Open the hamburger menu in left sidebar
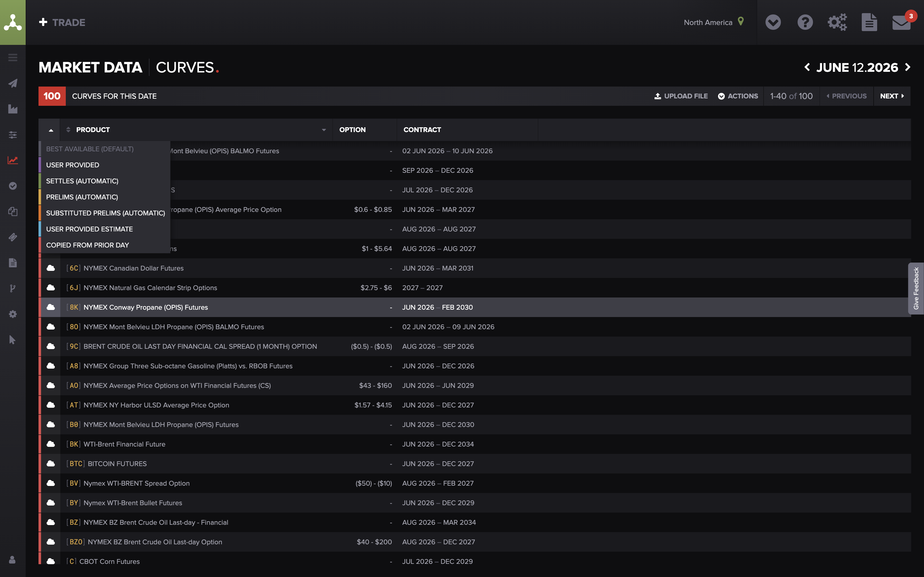 click(13, 58)
